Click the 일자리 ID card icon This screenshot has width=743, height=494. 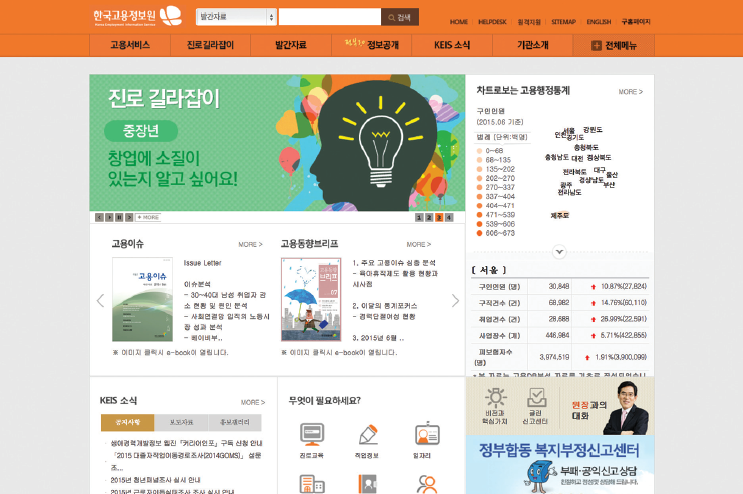427,434
